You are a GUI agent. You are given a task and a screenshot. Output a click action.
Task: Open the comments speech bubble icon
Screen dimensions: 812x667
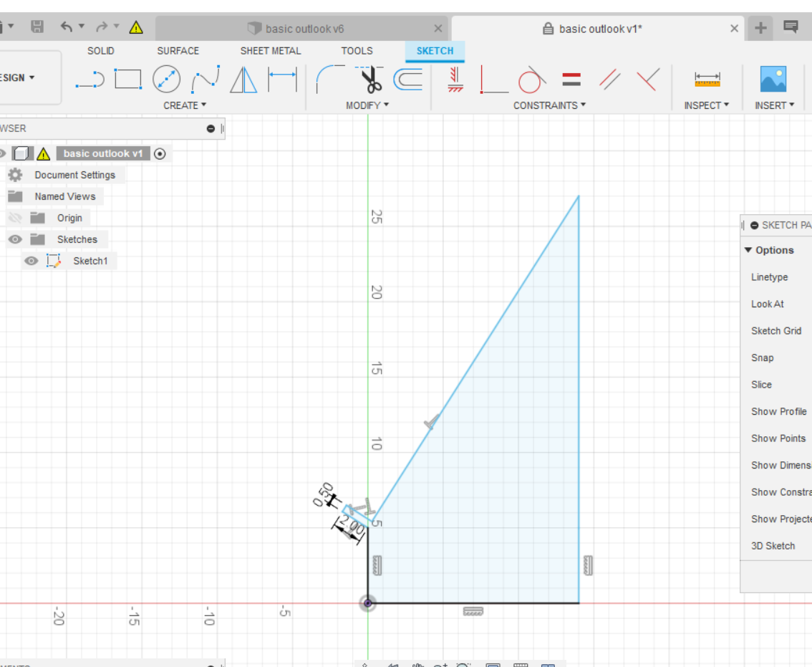(x=791, y=27)
